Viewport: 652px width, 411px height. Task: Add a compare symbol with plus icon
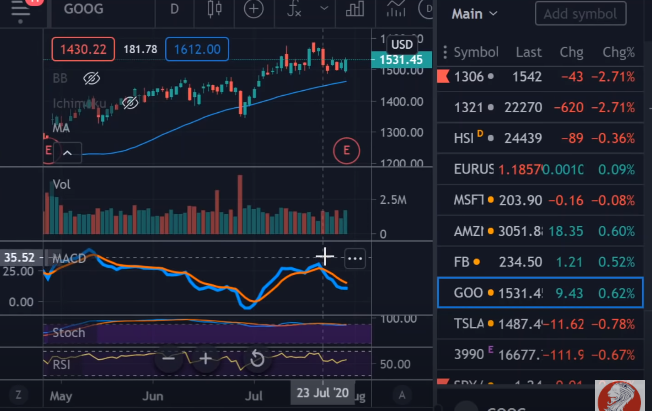253,9
